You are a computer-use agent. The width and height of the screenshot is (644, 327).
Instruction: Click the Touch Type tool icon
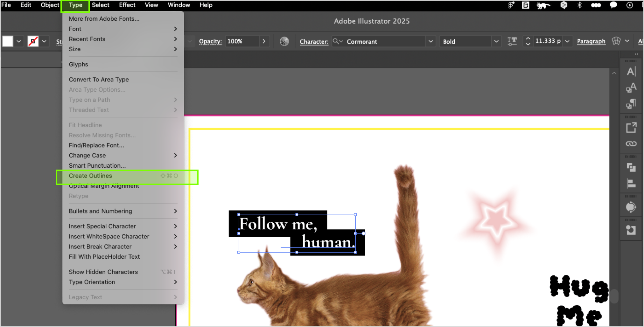click(512, 41)
